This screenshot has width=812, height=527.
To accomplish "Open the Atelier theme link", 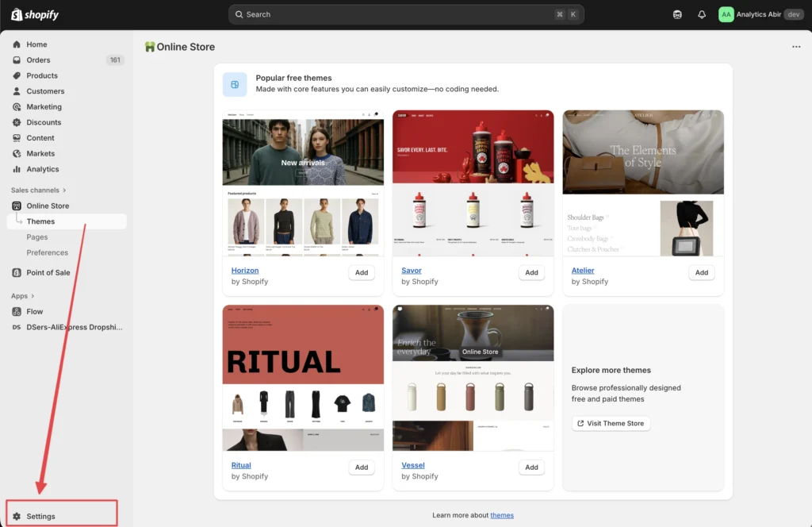I will coord(583,271).
